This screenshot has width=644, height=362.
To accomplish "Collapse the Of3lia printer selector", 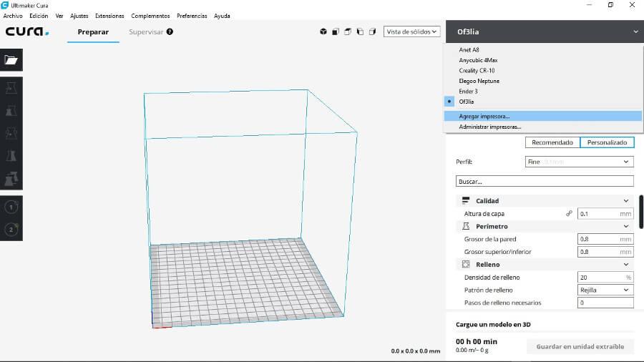I will (x=635, y=31).
